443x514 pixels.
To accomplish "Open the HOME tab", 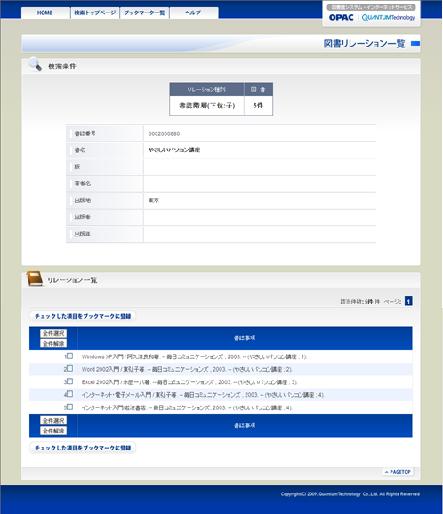I will [x=45, y=13].
